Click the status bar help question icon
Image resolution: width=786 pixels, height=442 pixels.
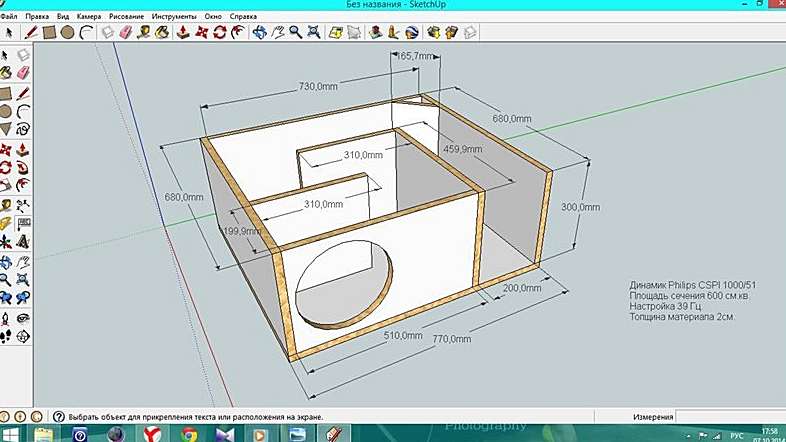tap(59, 416)
